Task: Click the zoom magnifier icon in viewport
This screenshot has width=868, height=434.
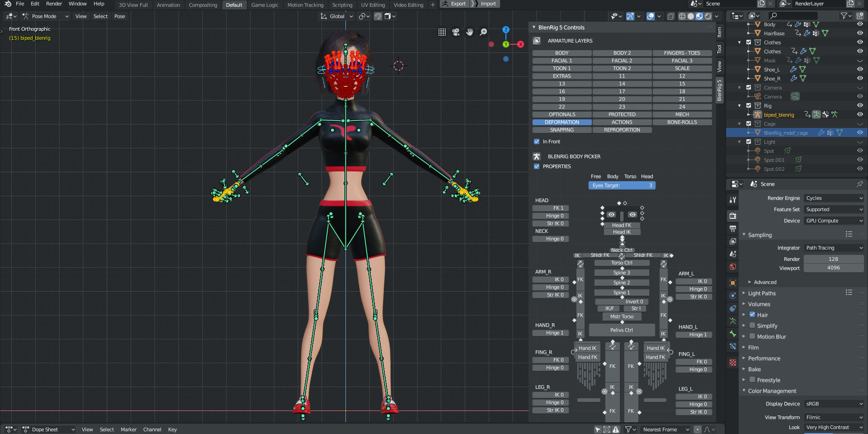Action: point(483,32)
